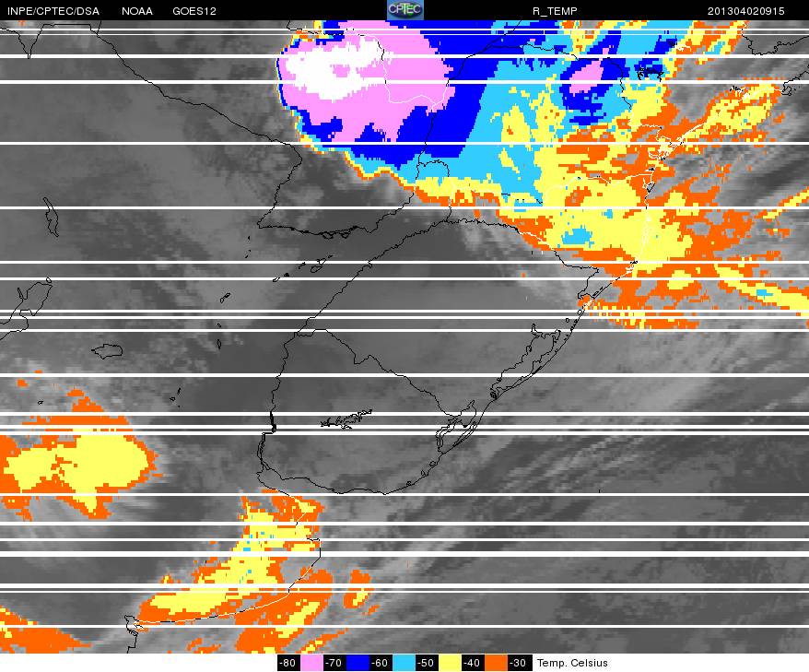Select the yellow legend color swatch
The width and height of the screenshot is (809, 672).
pos(450,663)
